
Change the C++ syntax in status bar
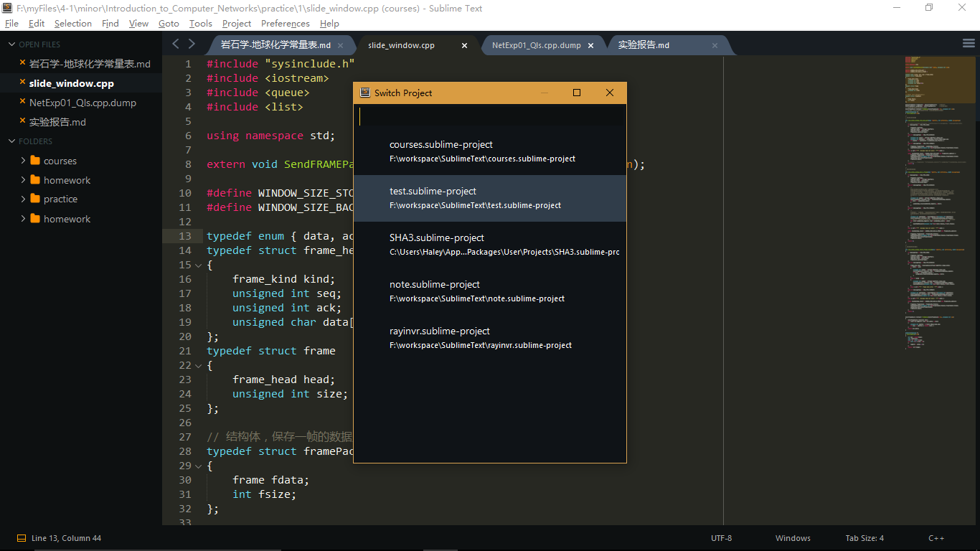point(936,538)
